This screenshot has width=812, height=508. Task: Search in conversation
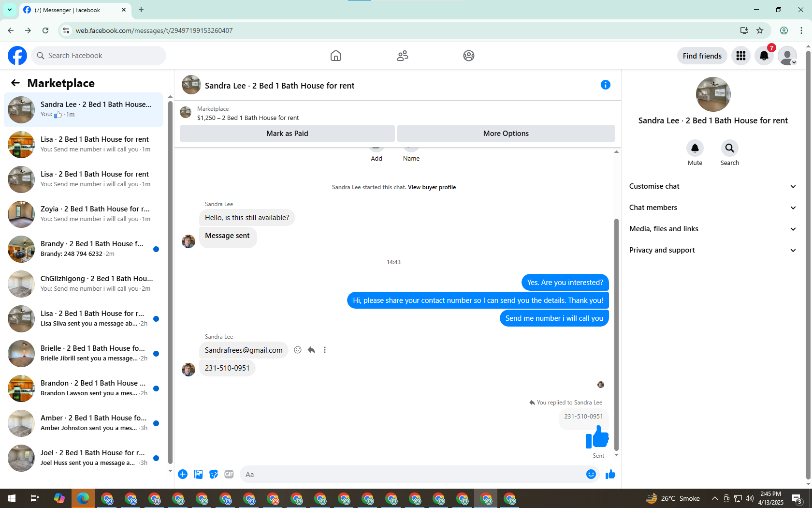730,148
